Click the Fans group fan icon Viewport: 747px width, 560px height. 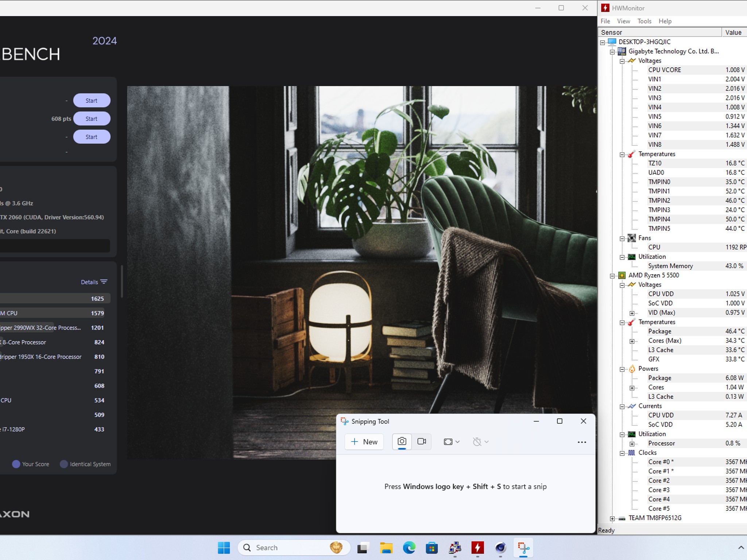pyautogui.click(x=632, y=238)
